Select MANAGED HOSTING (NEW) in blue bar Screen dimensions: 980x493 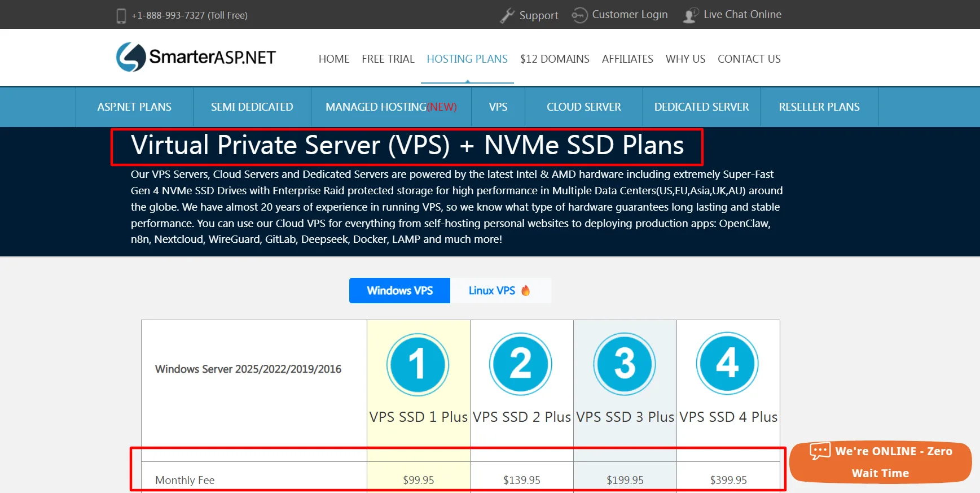[391, 107]
